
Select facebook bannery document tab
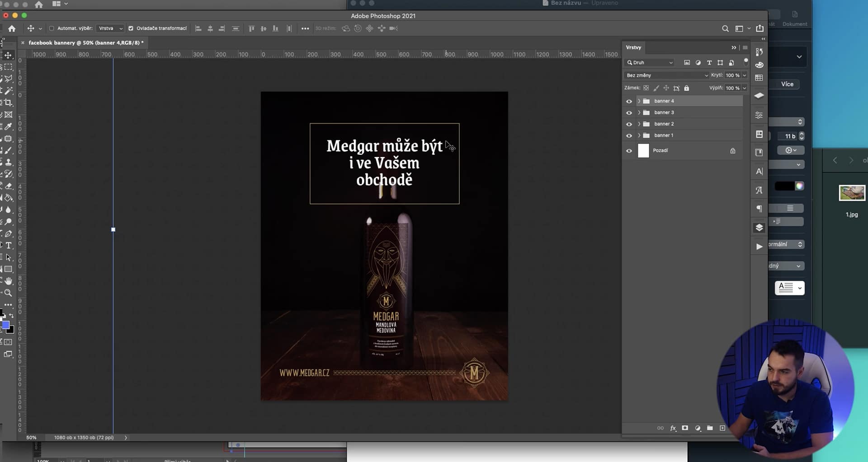tap(86, 43)
